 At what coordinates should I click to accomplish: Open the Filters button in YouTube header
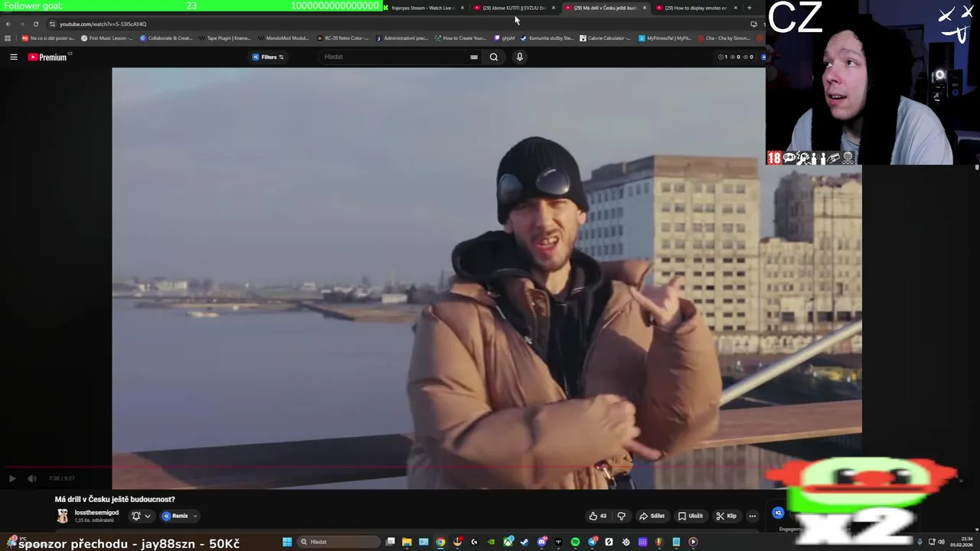point(268,57)
